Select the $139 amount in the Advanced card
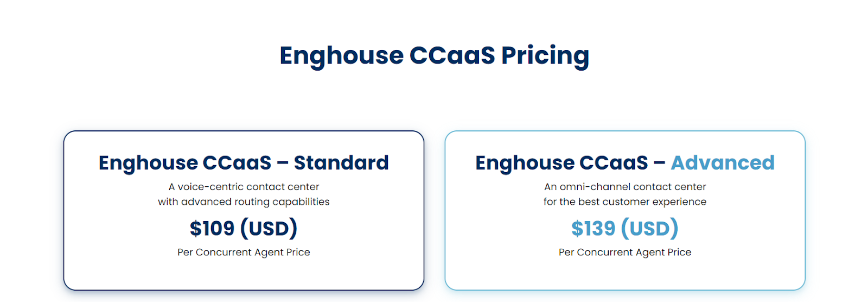The width and height of the screenshot is (868, 302). pos(593,229)
